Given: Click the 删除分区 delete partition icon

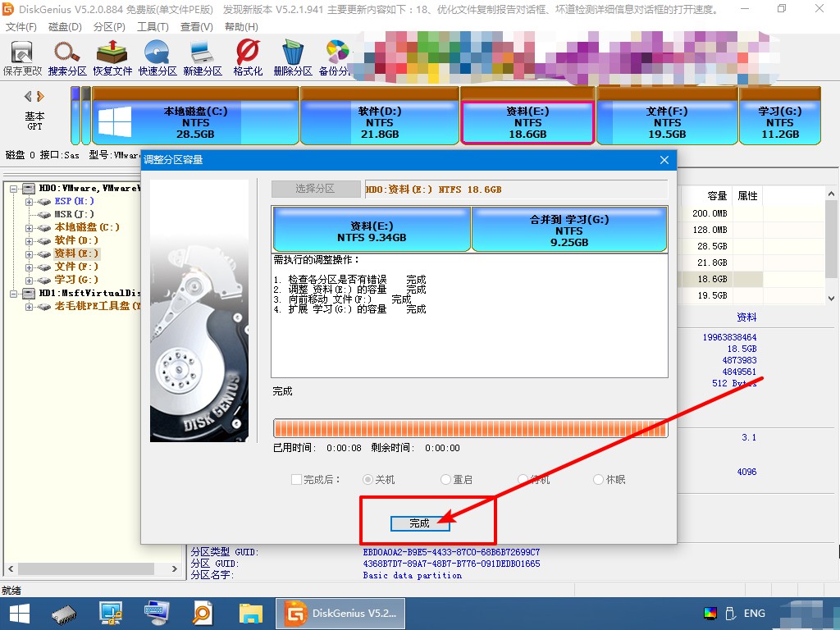Looking at the screenshot, I should coord(293,58).
